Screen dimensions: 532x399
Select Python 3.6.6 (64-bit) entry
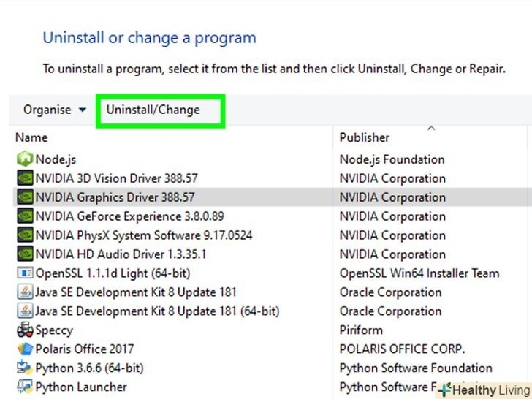tap(89, 368)
